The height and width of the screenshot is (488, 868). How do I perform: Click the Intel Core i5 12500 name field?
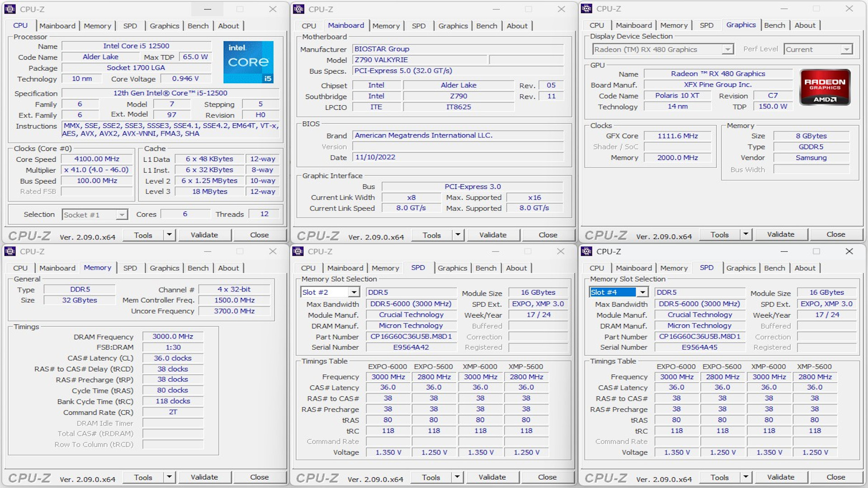[x=136, y=46]
